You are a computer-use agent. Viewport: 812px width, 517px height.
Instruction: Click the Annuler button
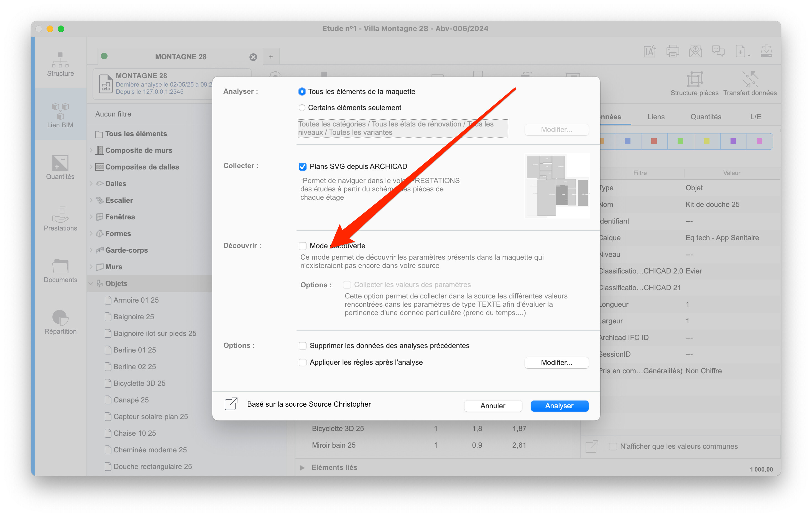pos(493,406)
